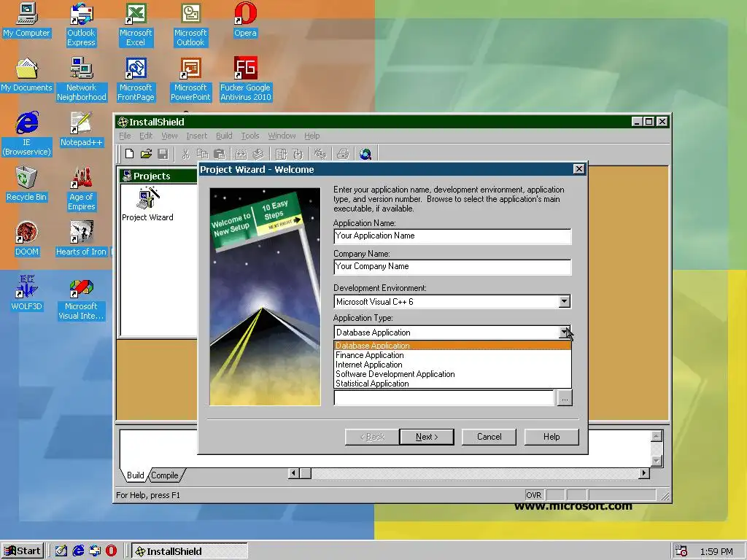
Task: Open DOOM desktop shortcut
Action: pos(27,239)
